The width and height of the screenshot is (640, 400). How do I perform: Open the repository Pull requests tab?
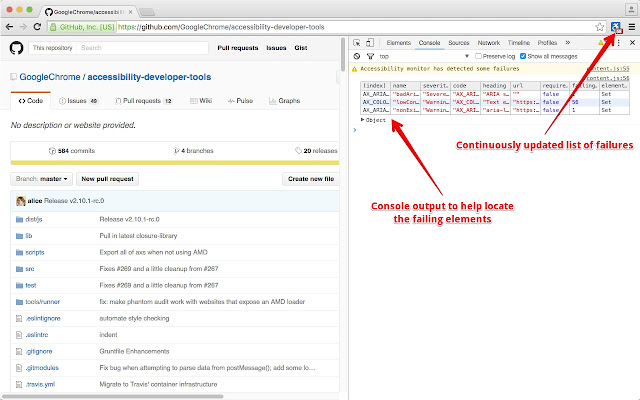click(144, 101)
